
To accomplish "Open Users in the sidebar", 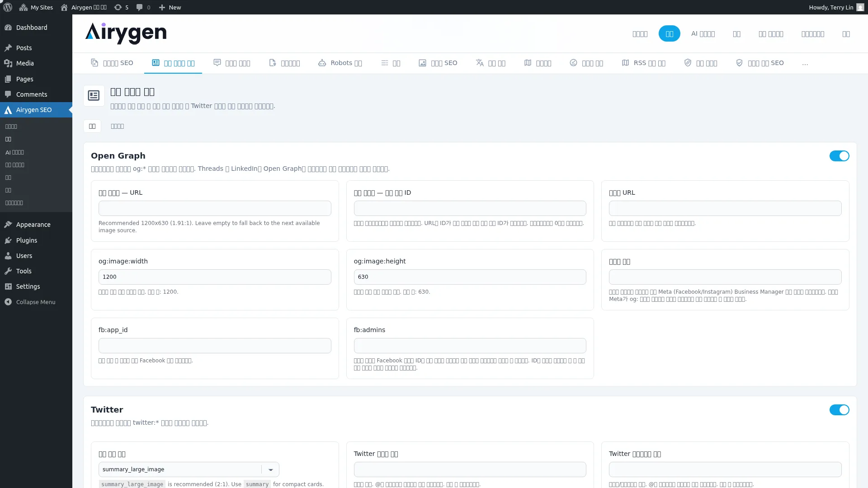I will point(36,256).
